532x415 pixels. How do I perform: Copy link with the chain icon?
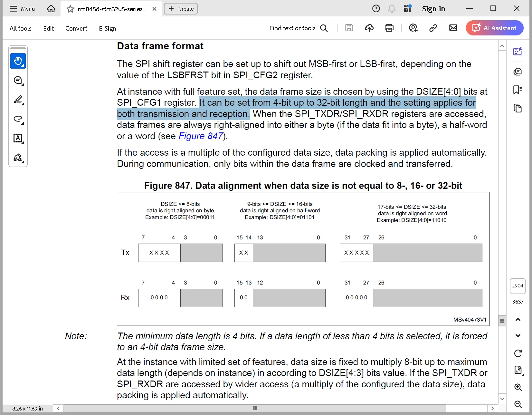tap(433, 28)
